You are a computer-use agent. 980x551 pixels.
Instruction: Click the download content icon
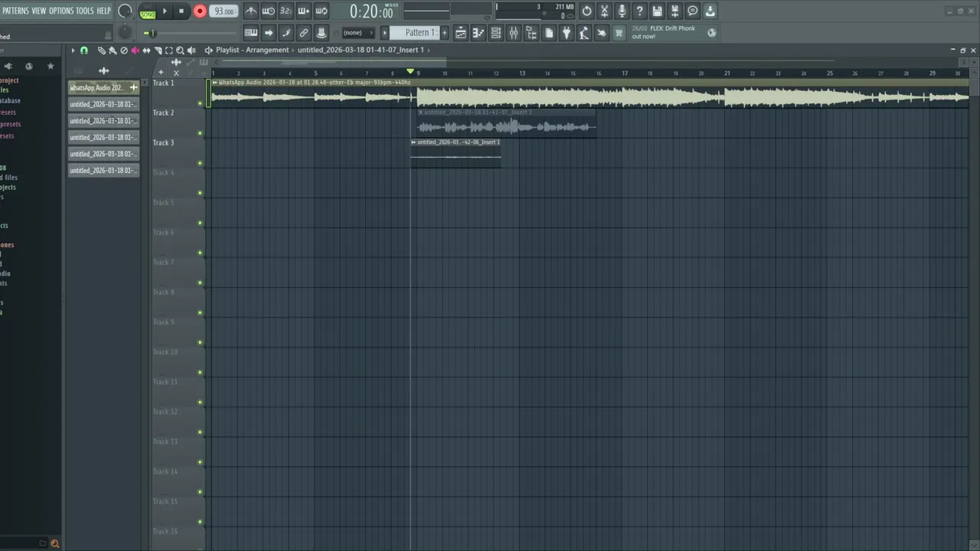[710, 11]
